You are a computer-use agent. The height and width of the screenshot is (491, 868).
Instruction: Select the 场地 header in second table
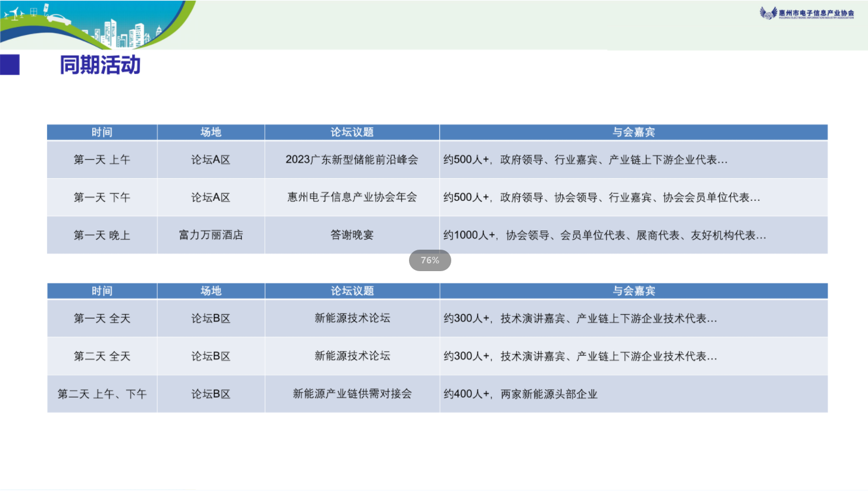[x=210, y=291]
